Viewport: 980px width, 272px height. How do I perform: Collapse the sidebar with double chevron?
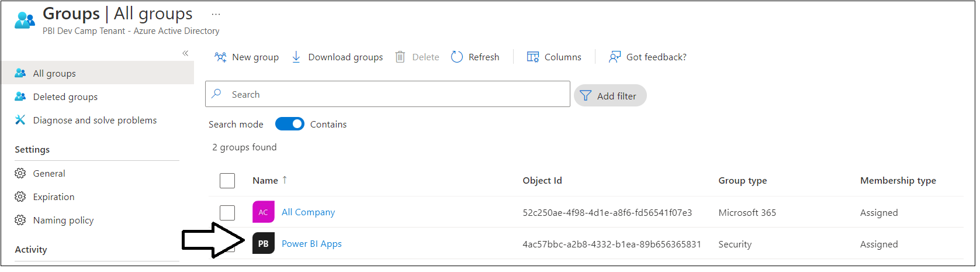[x=185, y=53]
